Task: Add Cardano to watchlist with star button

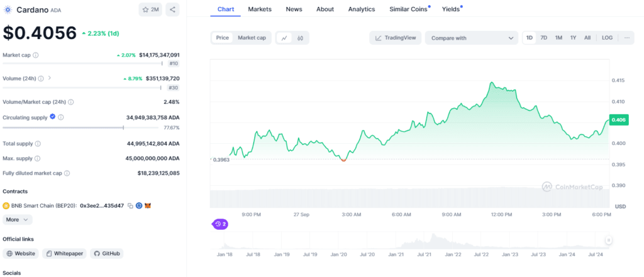Action: [150, 9]
